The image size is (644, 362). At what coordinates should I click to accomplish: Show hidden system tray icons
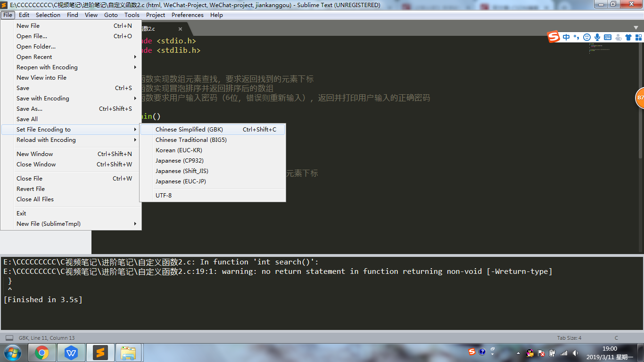(x=518, y=353)
